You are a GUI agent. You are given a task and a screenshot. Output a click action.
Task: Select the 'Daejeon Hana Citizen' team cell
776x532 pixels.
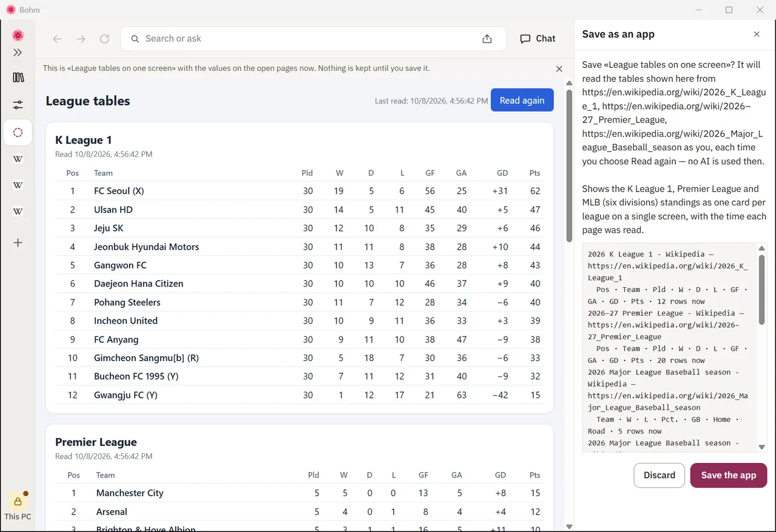pyautogui.click(x=138, y=284)
